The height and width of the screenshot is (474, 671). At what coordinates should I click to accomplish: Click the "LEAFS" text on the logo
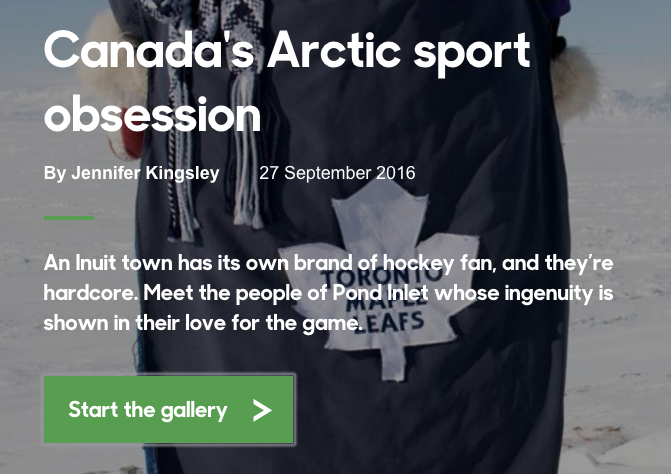tap(404, 322)
